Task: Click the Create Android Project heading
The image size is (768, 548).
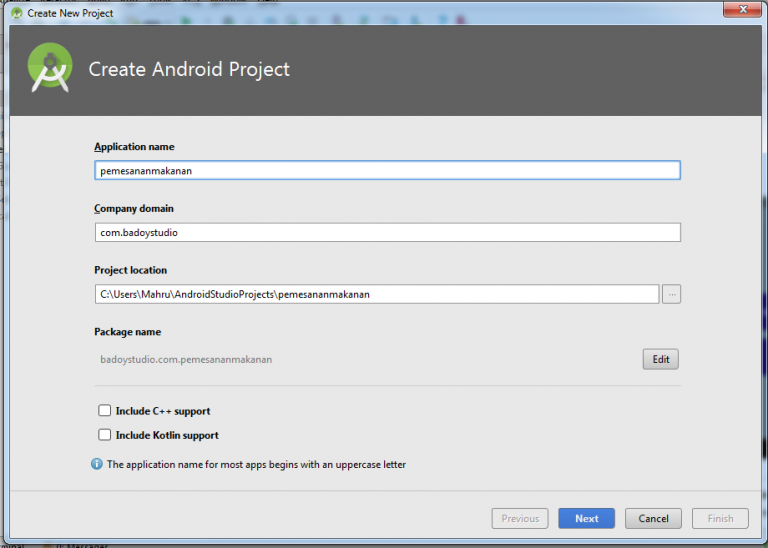Action: click(189, 70)
